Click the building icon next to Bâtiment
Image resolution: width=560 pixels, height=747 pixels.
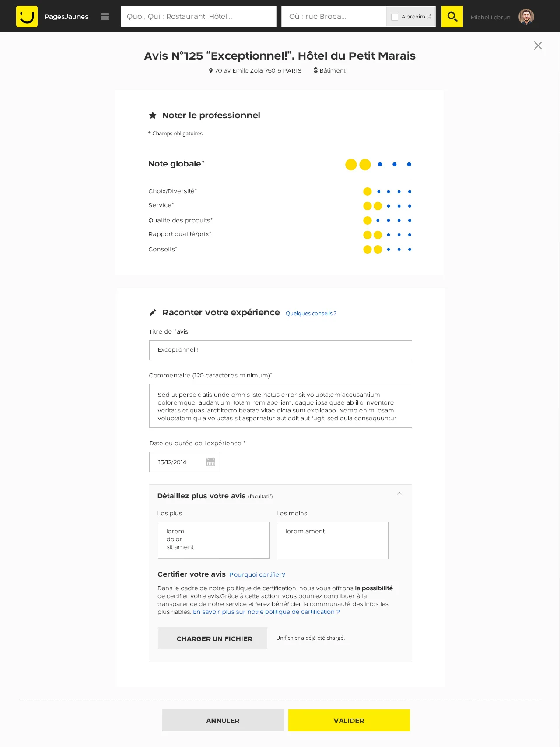click(x=315, y=70)
